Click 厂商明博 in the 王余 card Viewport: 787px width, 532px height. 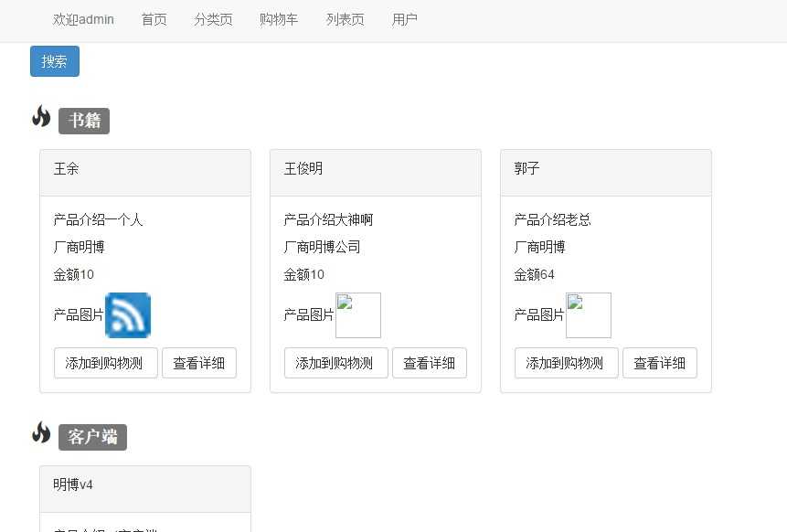pos(80,247)
